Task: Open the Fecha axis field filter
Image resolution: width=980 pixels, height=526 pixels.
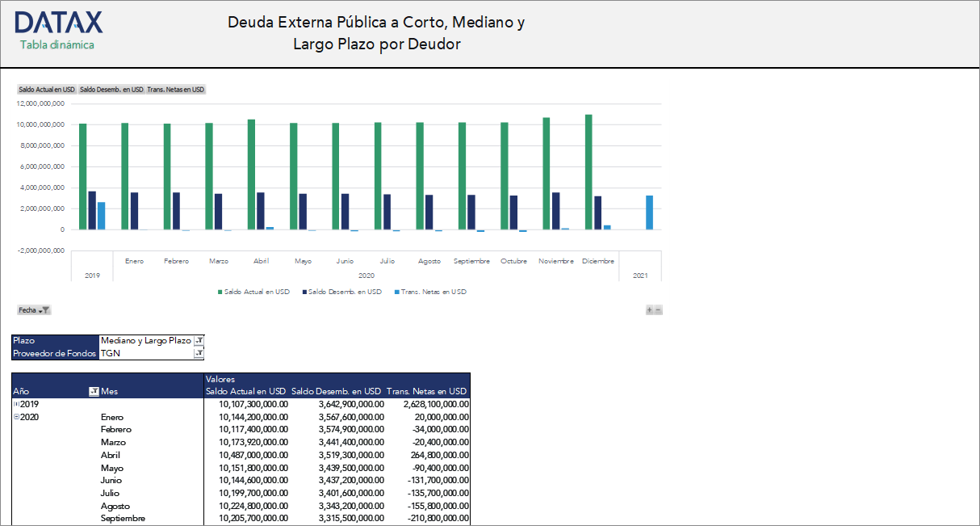Action: pos(44,309)
